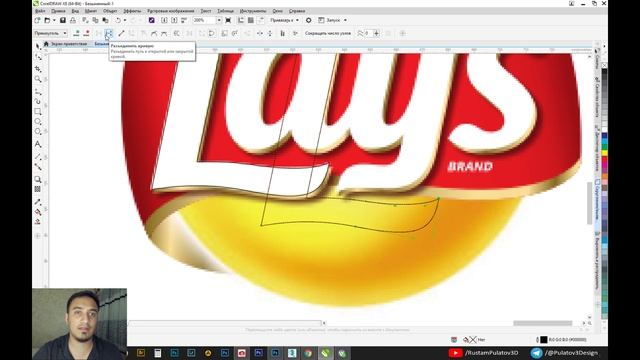
Task: Toggle show rulers icon
Action: 241,20
